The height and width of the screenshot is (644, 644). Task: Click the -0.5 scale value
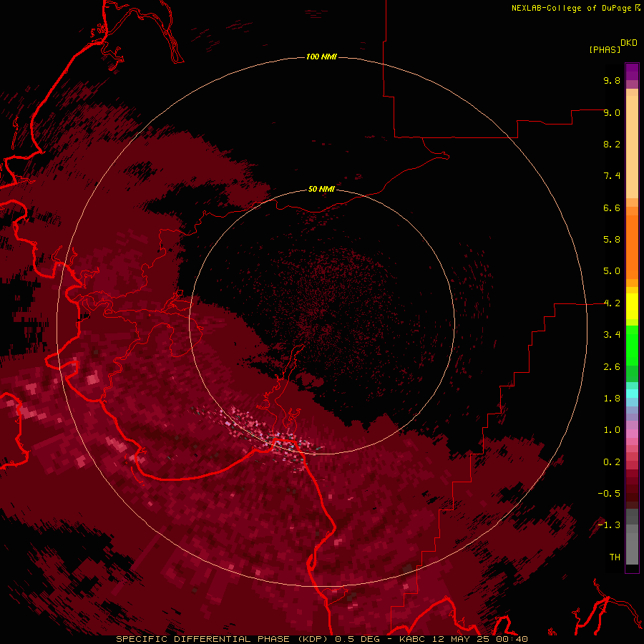tap(609, 494)
